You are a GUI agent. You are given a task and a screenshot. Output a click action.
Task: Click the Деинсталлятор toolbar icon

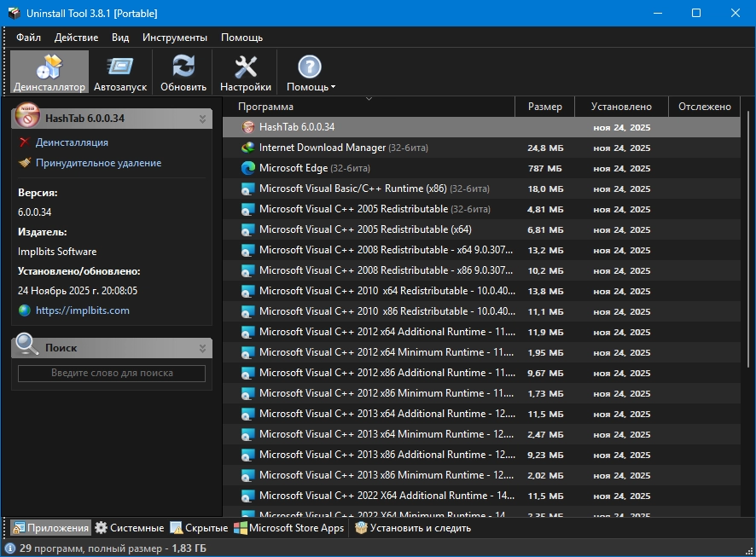[49, 72]
